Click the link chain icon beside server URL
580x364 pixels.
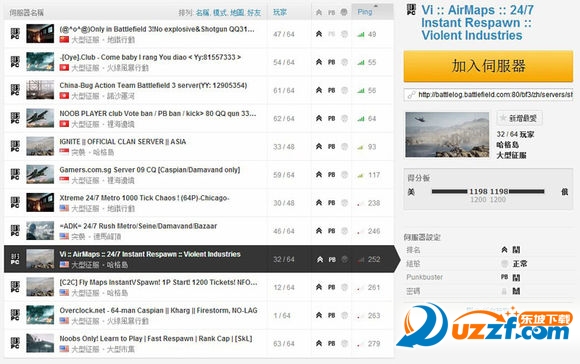[x=411, y=95]
